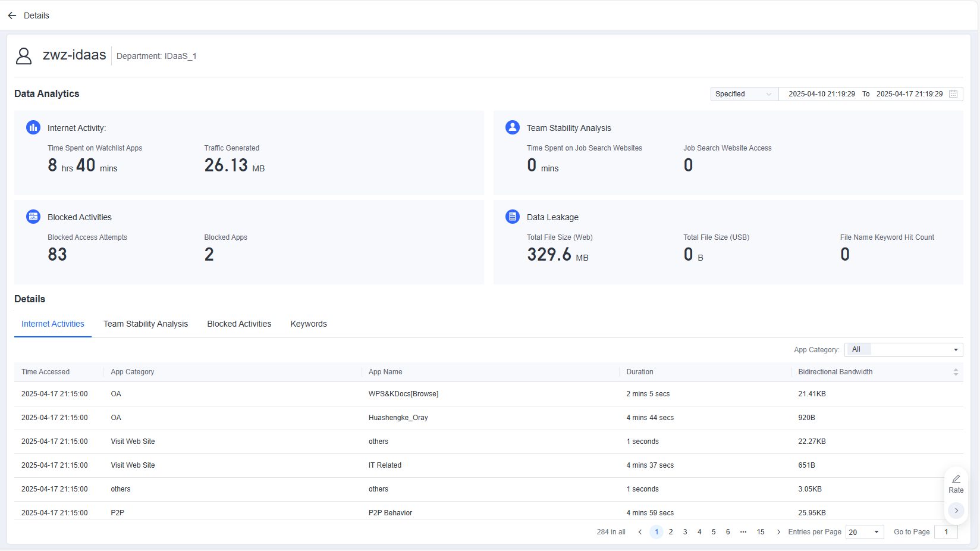980x551 pixels.
Task: Click the Blocked Apps value 2
Action: (209, 254)
